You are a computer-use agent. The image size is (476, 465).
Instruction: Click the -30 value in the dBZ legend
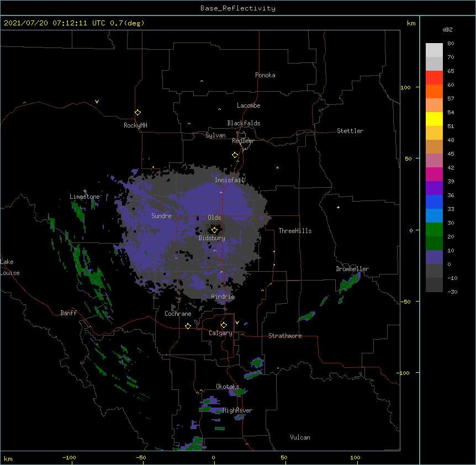tap(452, 292)
